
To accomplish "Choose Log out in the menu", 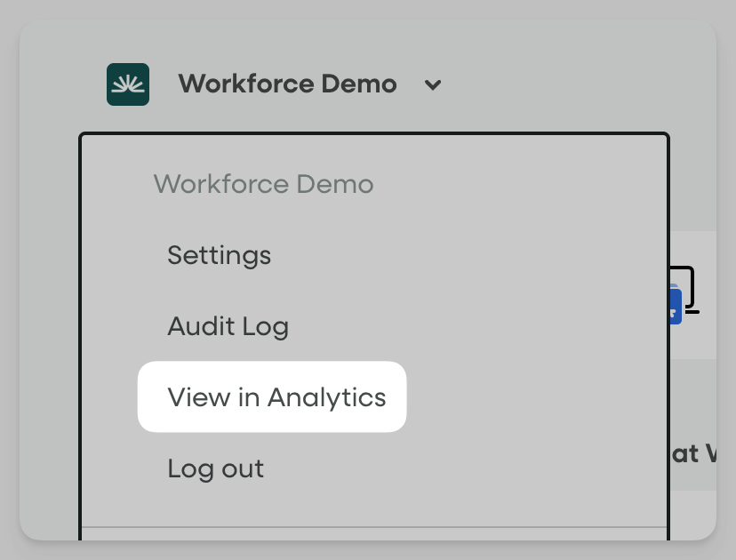I will (x=216, y=469).
